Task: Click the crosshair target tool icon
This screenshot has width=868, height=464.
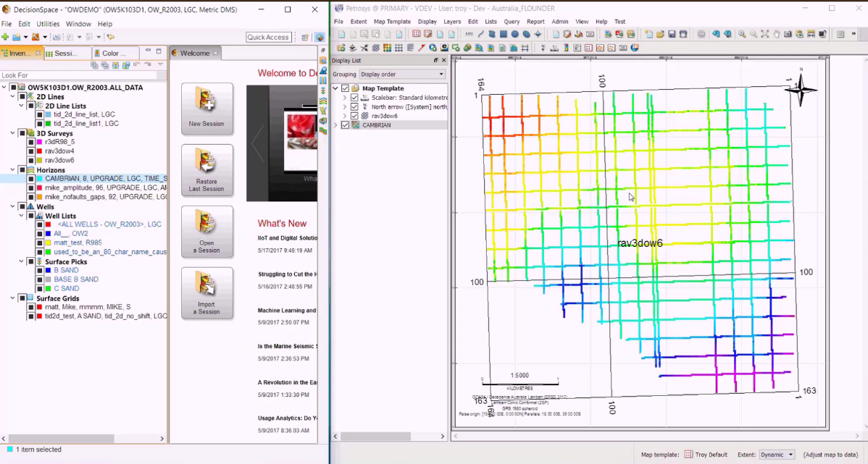Action: click(x=538, y=34)
